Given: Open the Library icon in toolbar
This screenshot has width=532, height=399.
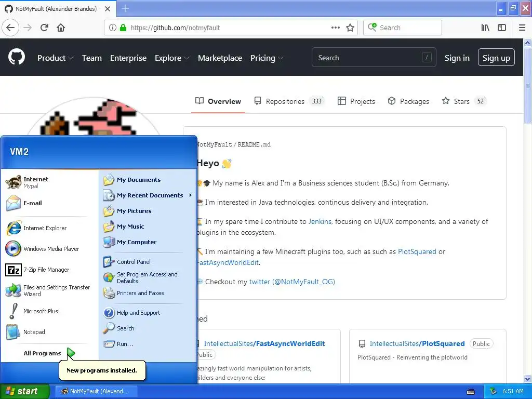Looking at the screenshot, I should [485, 28].
